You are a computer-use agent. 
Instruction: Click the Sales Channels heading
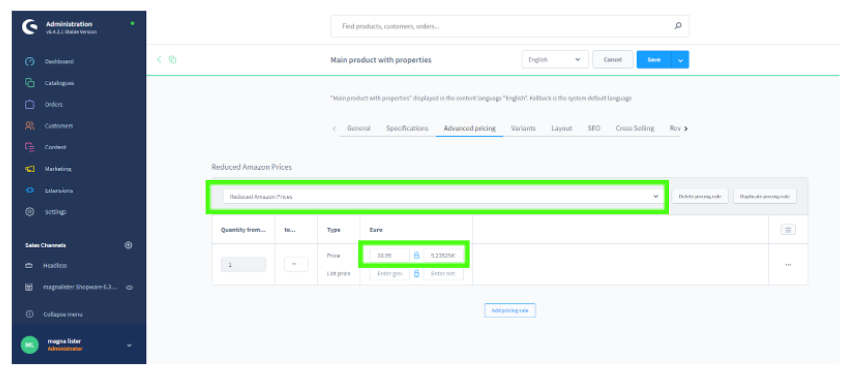pos(44,245)
